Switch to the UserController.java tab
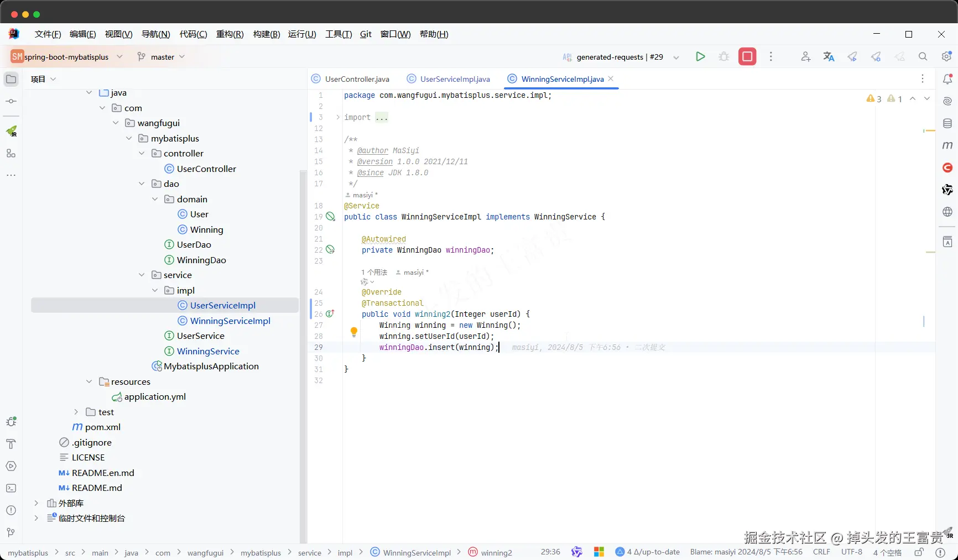The height and width of the screenshot is (560, 958). tap(351, 79)
